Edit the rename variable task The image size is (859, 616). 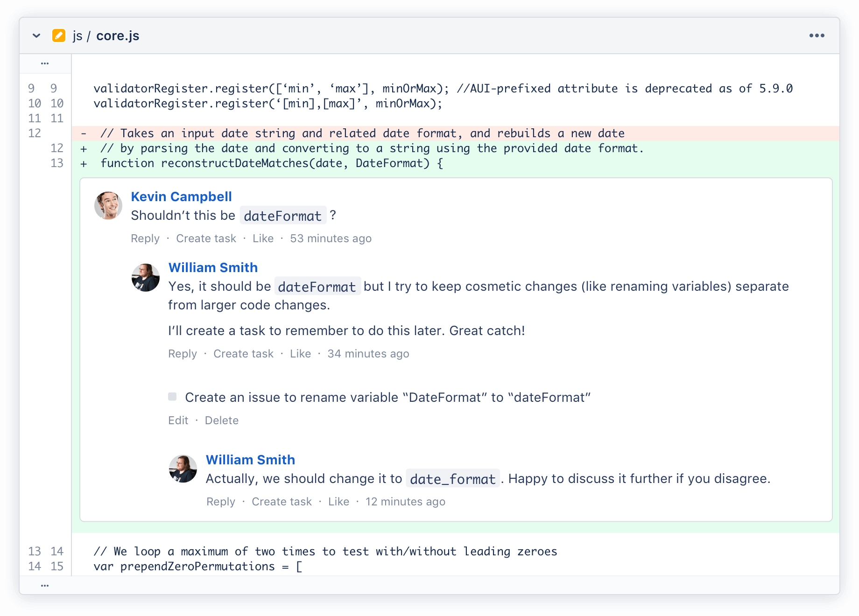178,420
